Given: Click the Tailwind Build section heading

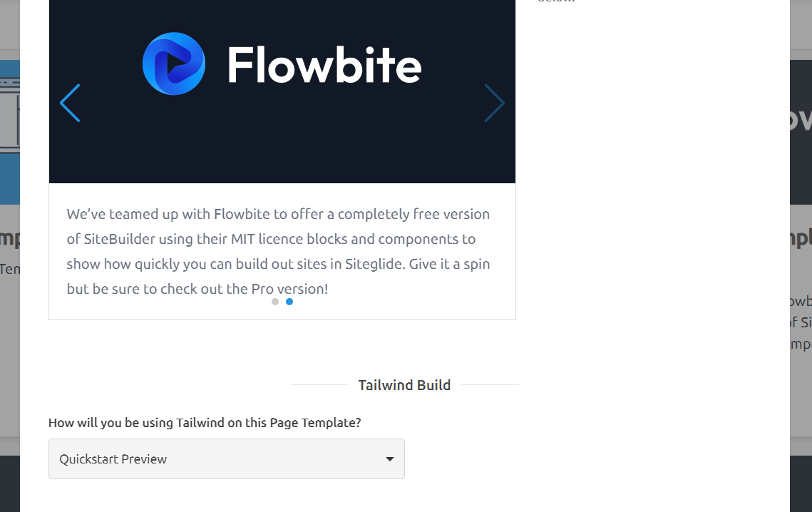Looking at the screenshot, I should (x=404, y=385).
